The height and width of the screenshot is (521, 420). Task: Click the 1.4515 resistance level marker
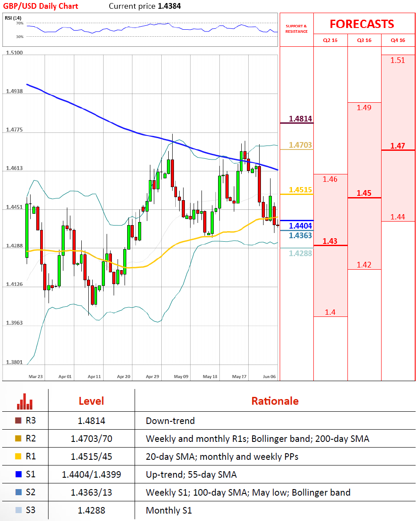[x=300, y=190]
